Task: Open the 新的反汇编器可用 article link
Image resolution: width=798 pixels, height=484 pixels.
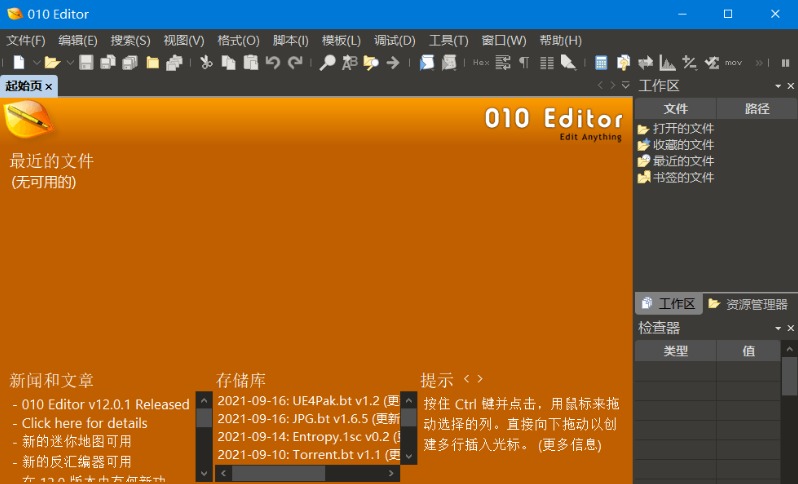Action: (x=76, y=462)
